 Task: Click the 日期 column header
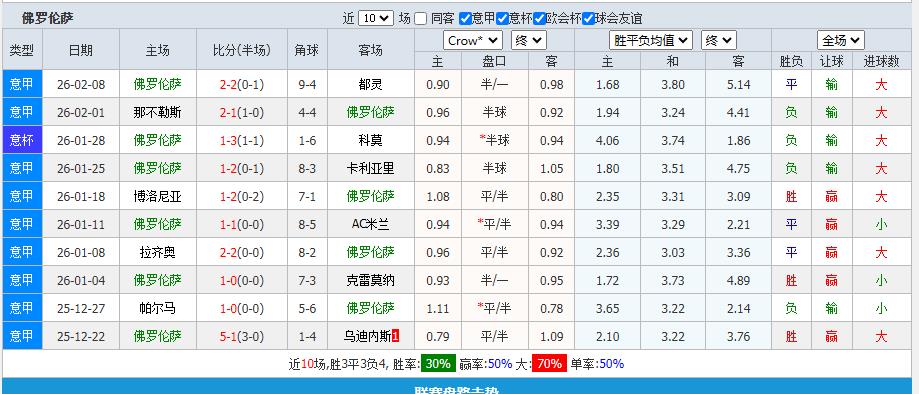81,50
